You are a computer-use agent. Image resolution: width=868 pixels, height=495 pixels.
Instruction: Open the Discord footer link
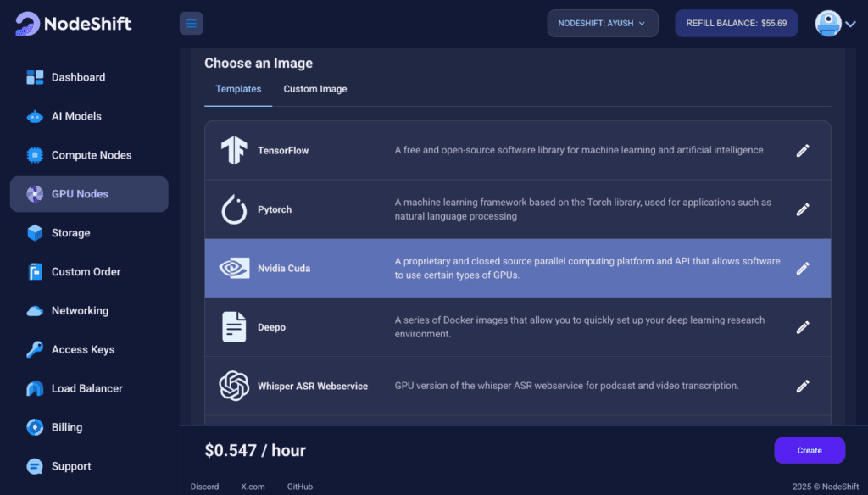(x=204, y=487)
